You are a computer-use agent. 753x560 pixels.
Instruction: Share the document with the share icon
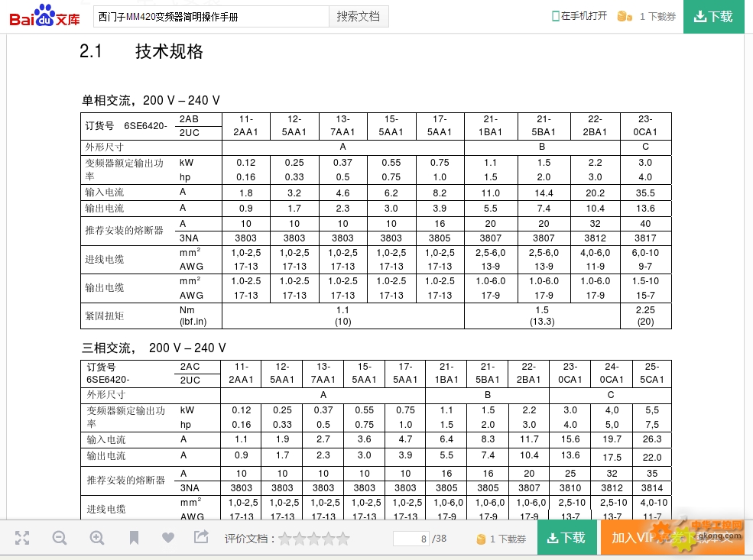(201, 537)
